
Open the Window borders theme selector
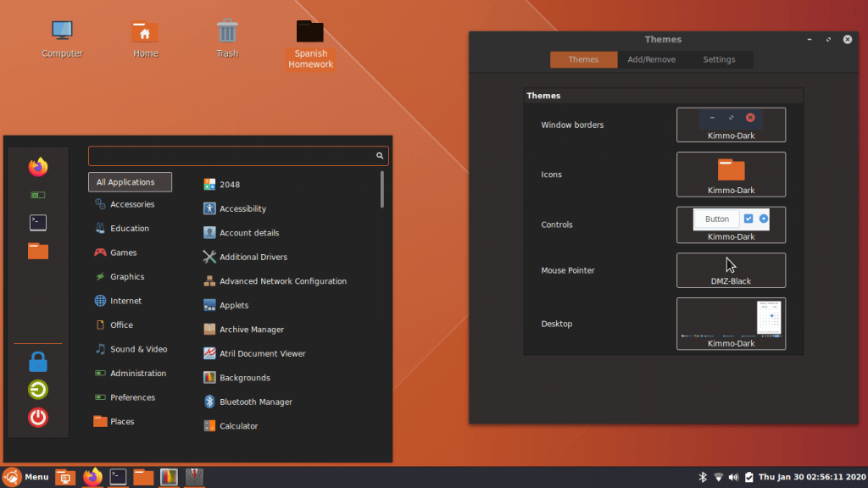click(731, 124)
